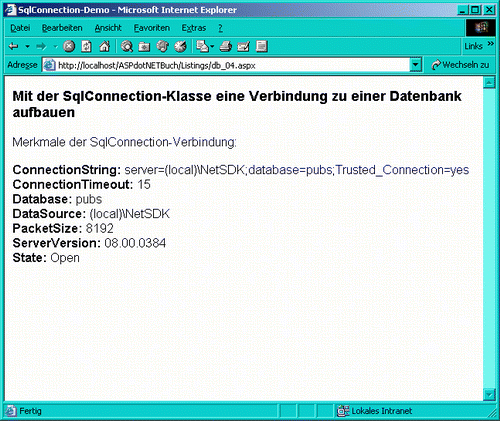Click the scrollbar down arrow

pos(489,395)
